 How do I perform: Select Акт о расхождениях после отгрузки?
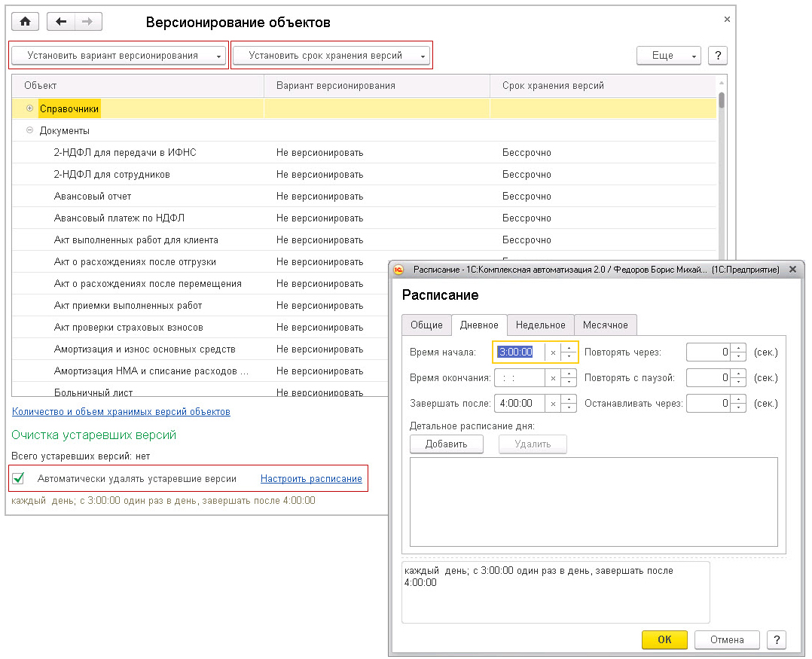click(x=200, y=261)
